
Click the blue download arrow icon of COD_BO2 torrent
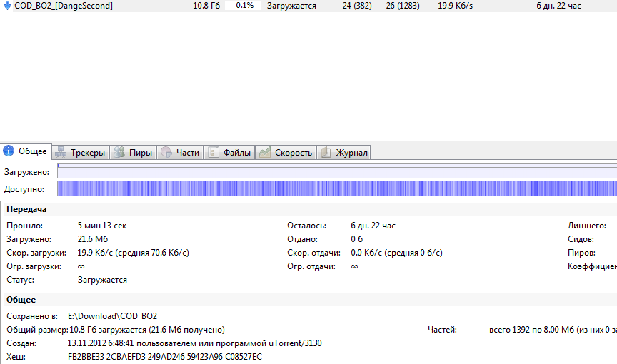pos(7,5)
